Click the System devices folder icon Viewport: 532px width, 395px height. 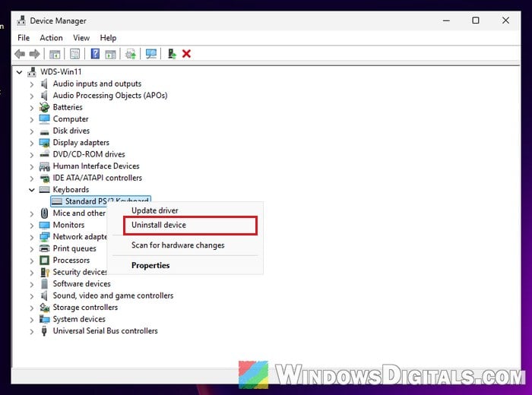(x=44, y=319)
